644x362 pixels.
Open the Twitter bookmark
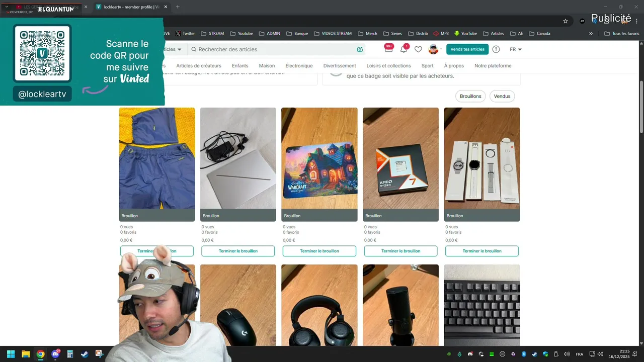click(x=185, y=34)
